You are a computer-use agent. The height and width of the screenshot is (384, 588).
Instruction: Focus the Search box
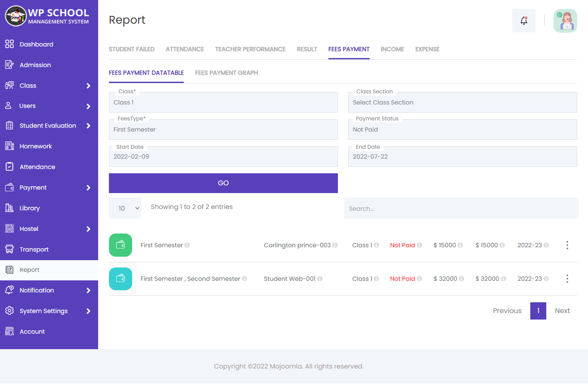461,208
